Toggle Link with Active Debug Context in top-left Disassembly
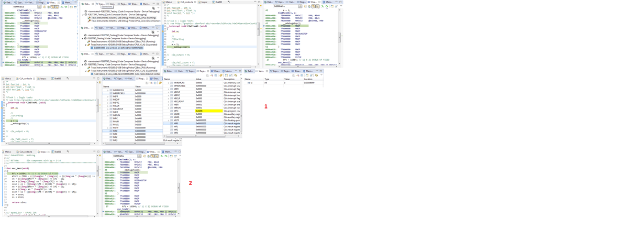Screen dimensions: 644x240 click(52, 7)
